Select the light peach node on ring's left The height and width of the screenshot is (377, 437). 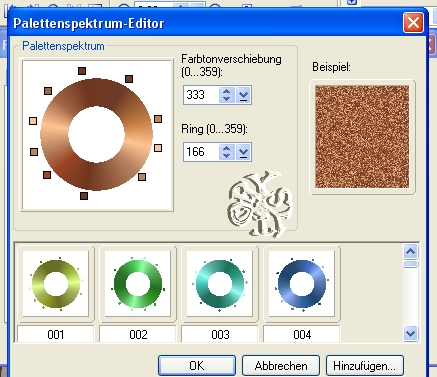click(x=33, y=121)
